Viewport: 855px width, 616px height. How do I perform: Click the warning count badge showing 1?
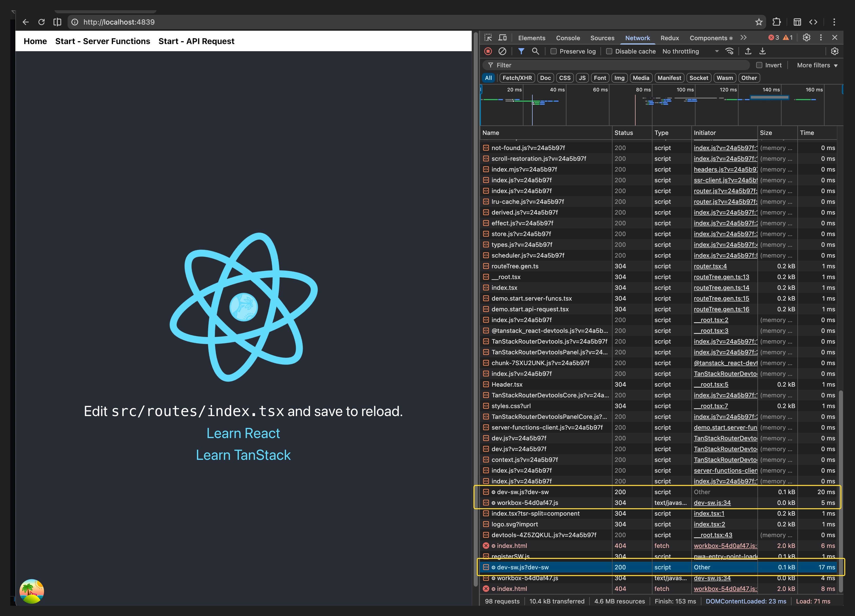click(788, 38)
